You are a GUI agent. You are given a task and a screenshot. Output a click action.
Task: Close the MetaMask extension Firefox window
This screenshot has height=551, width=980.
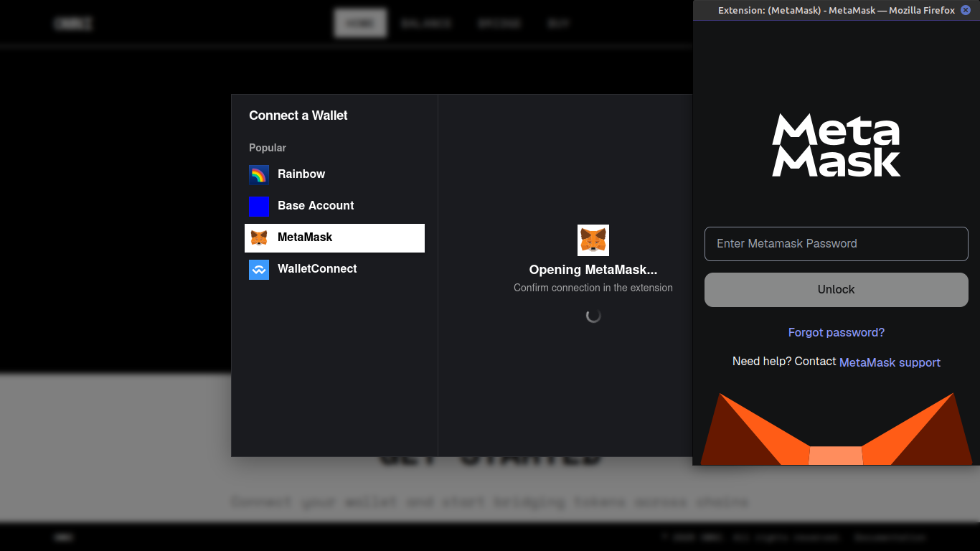(966, 10)
